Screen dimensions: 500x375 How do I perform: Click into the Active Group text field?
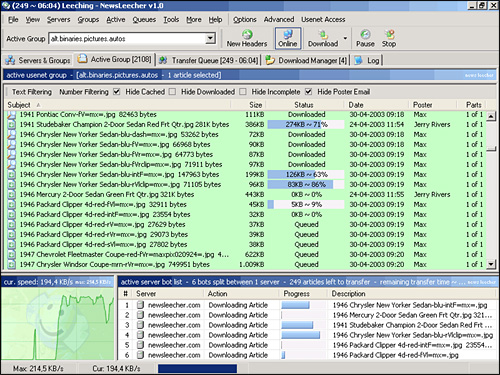(x=127, y=39)
